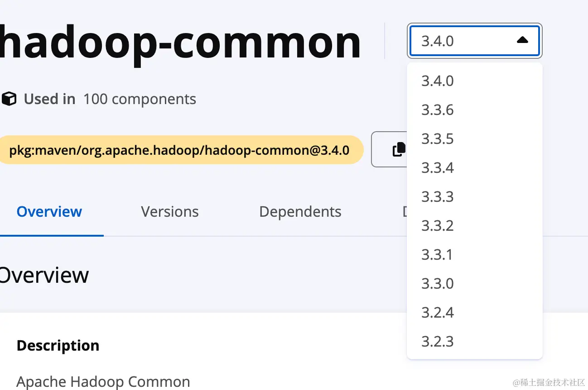This screenshot has height=390, width=588.
Task: Select version 3.3.6 from the list
Action: pyautogui.click(x=437, y=110)
